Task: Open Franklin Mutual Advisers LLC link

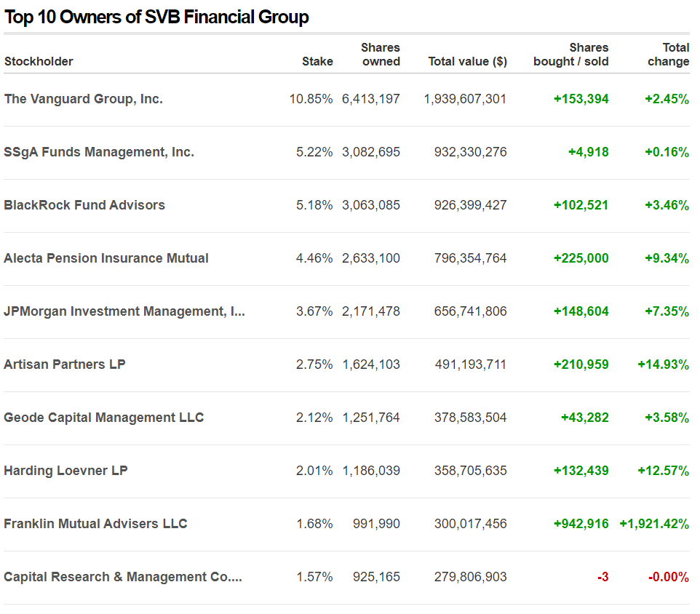Action: coord(95,524)
